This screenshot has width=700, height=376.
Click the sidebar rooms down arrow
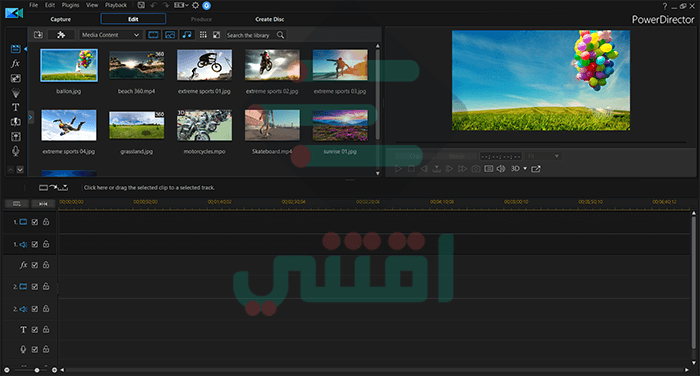tap(20, 170)
